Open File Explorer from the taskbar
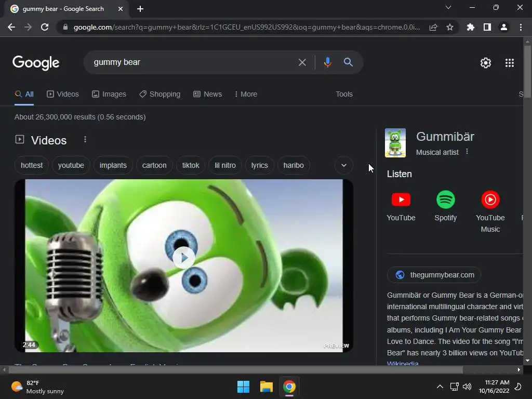The width and height of the screenshot is (532, 399). pyautogui.click(x=267, y=387)
